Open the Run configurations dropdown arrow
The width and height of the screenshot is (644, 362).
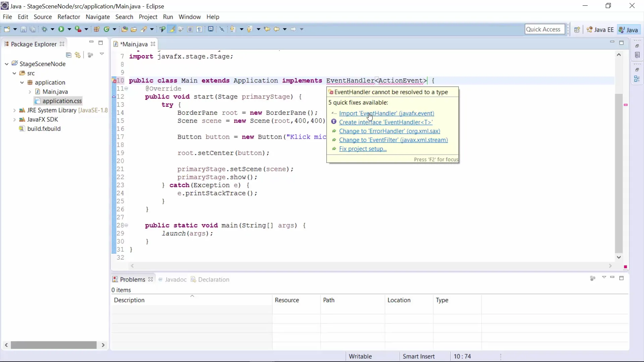69,29
